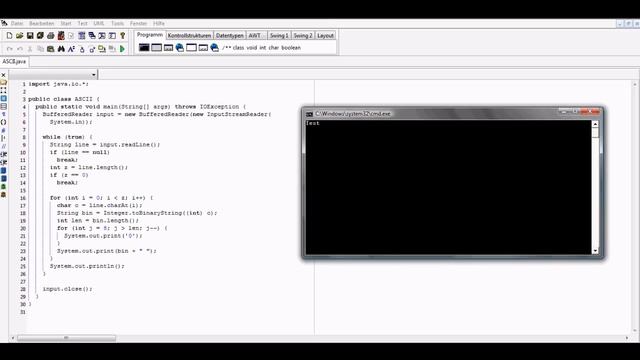Screen dimensions: 640x360
Task: Run program with green play arrow
Action: pyautogui.click(x=122, y=49)
